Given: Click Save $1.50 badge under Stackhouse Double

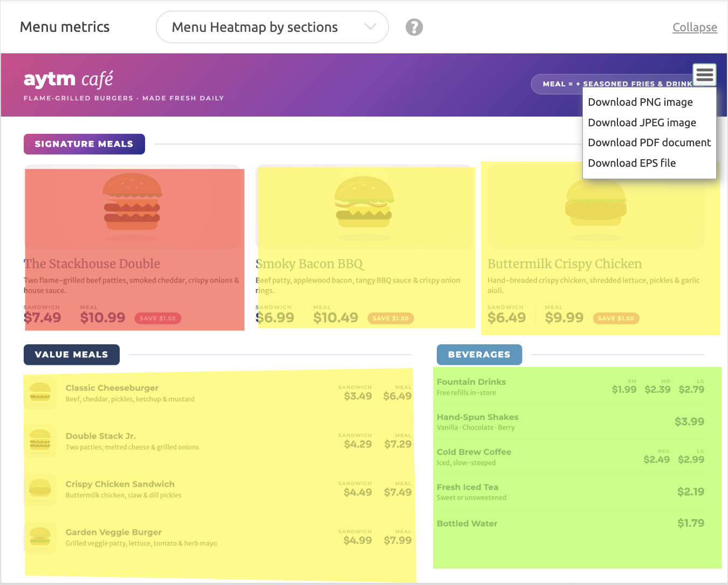Looking at the screenshot, I should [157, 318].
